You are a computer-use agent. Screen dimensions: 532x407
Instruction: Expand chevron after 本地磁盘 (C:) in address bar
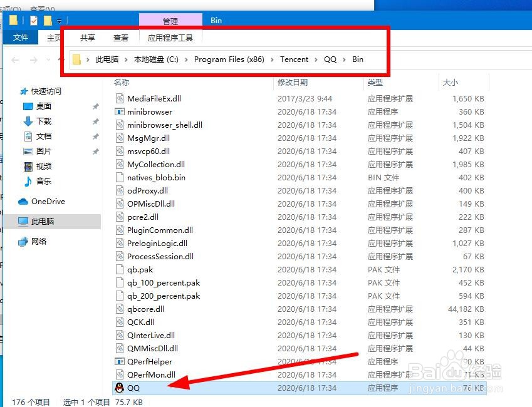point(186,59)
